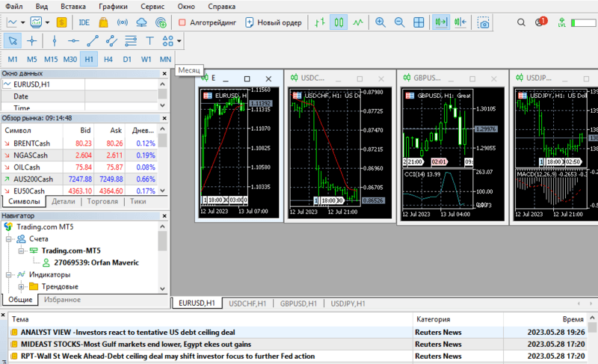Select the equidistant channel tool
This screenshot has height=364, width=598.
click(111, 41)
